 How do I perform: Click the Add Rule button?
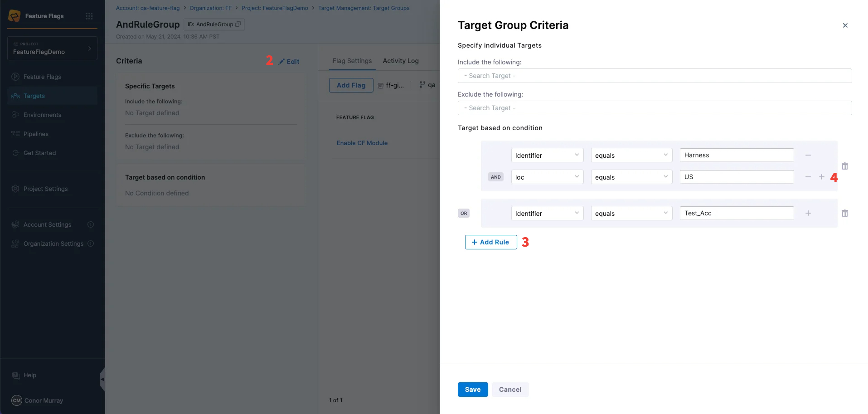click(x=490, y=242)
